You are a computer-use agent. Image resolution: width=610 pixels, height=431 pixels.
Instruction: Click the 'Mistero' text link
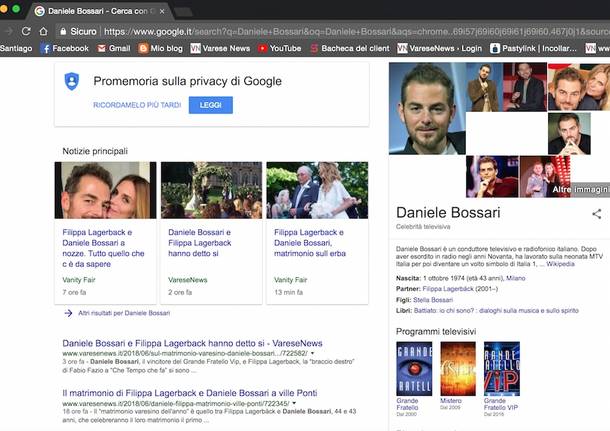point(451,401)
